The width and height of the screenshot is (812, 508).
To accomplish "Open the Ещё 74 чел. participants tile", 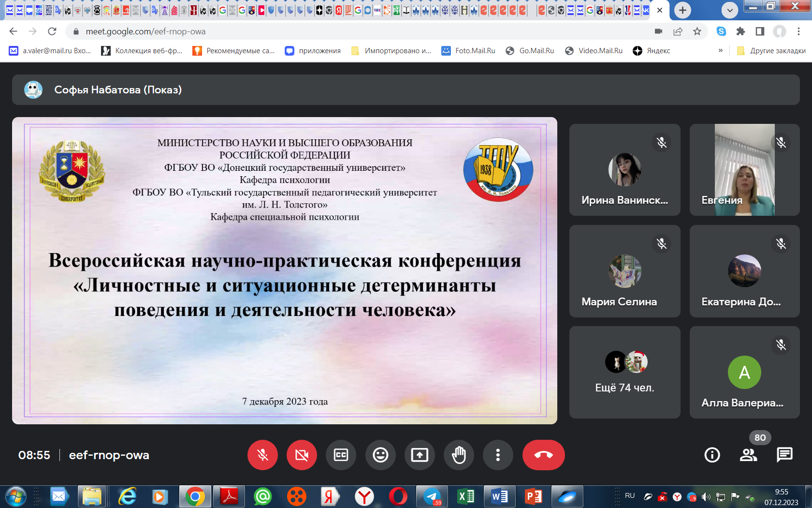I will (x=624, y=372).
